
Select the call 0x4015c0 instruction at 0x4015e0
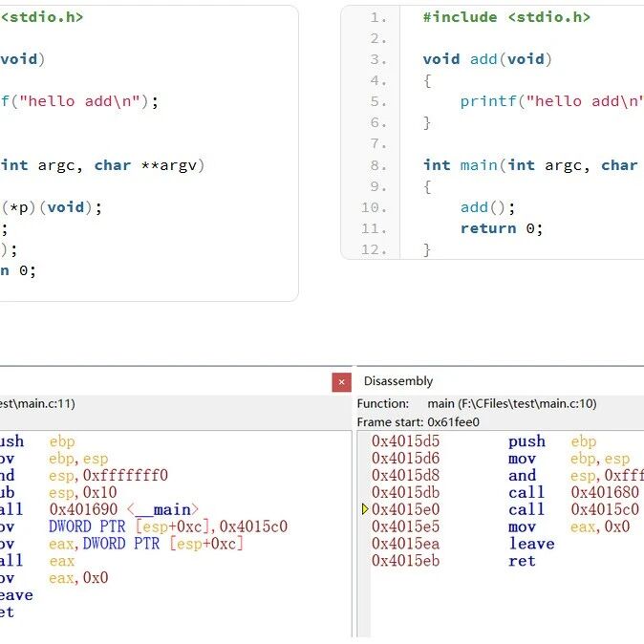pos(526,510)
